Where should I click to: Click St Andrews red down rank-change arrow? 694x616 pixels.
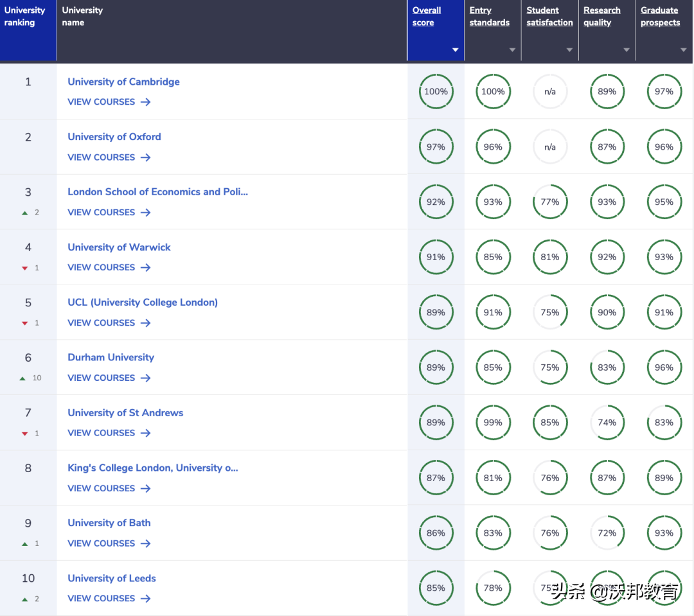point(25,434)
